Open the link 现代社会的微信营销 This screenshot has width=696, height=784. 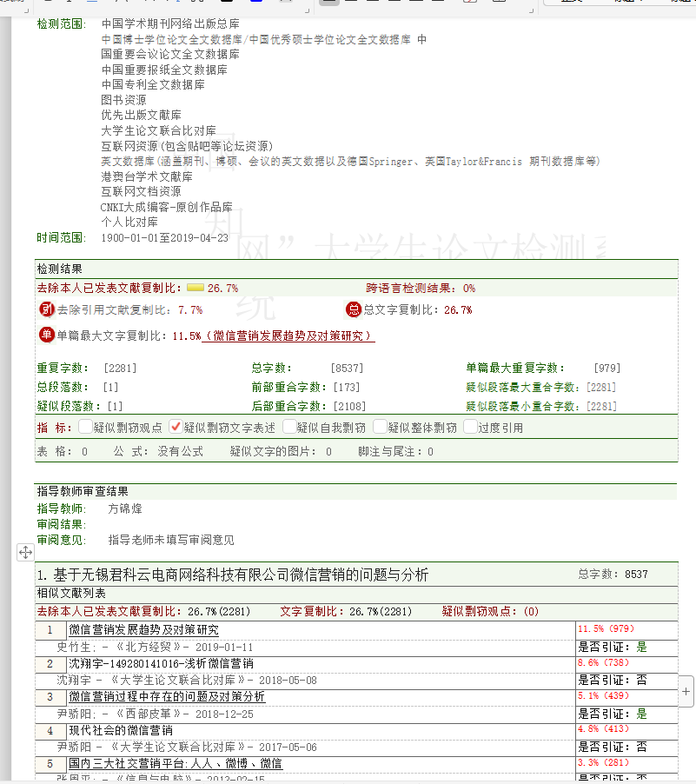pyautogui.click(x=121, y=730)
